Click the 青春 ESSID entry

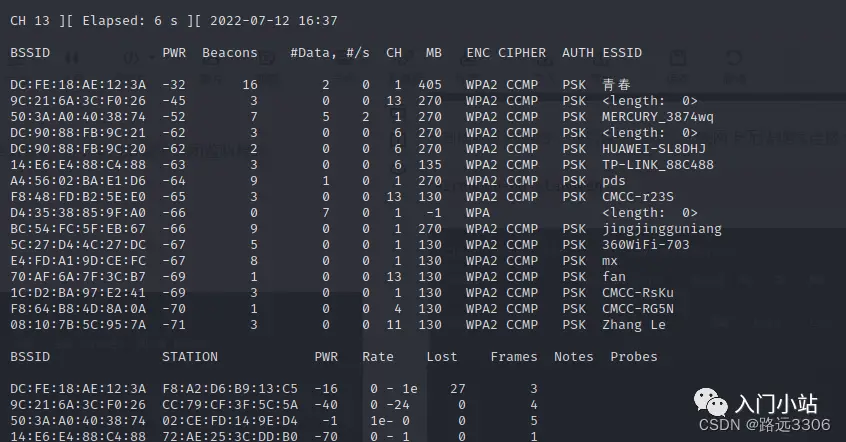coord(616,85)
